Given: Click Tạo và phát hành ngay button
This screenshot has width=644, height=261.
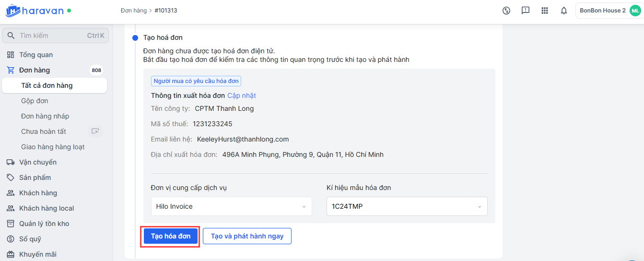Looking at the screenshot, I should click(247, 236).
